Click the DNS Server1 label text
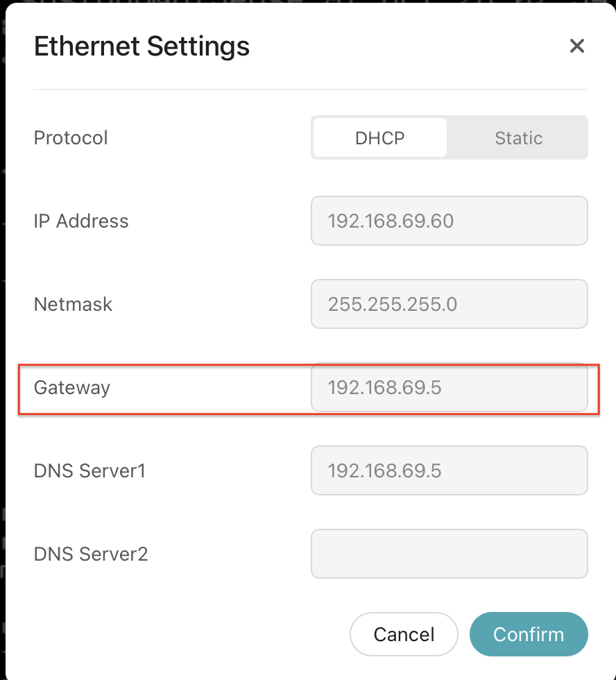The height and width of the screenshot is (680, 616). click(89, 471)
